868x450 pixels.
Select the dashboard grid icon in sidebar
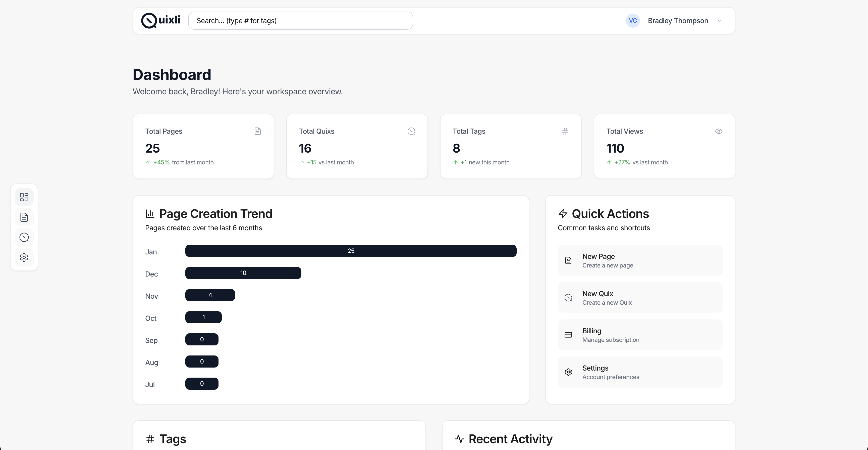24,197
